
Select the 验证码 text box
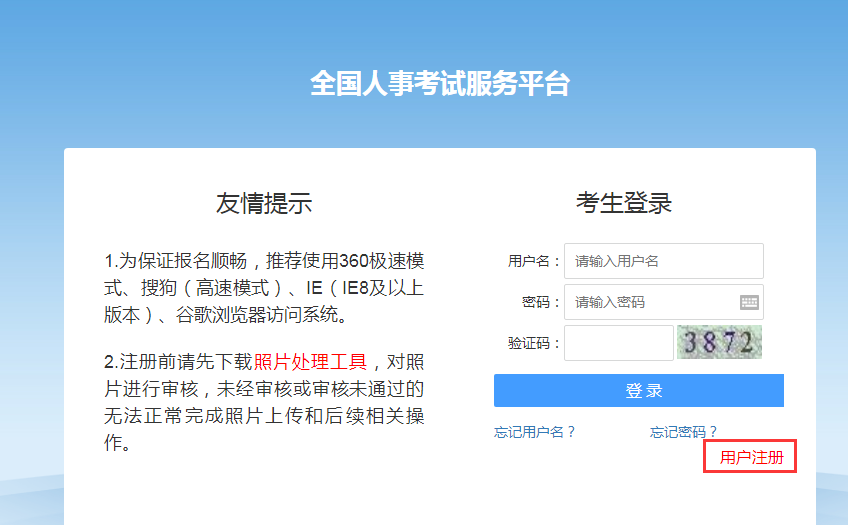click(x=618, y=343)
